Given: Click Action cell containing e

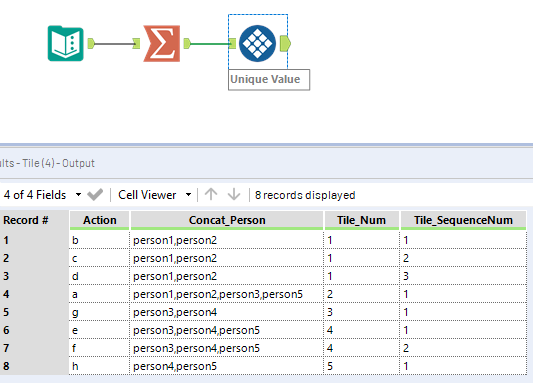Looking at the screenshot, I should coord(100,330).
